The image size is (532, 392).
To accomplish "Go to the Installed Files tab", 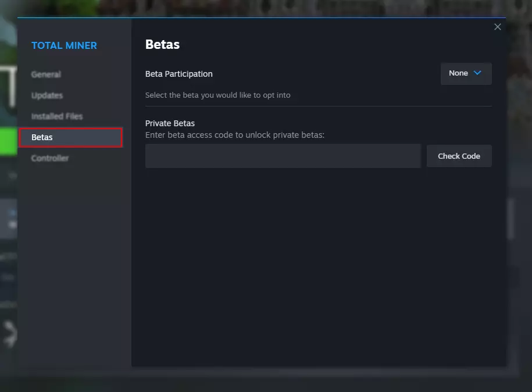I will click(x=57, y=116).
